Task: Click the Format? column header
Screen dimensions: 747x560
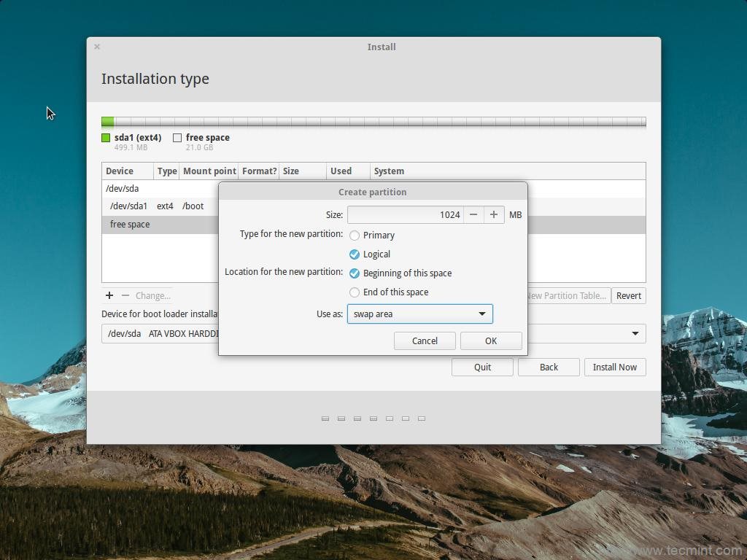Action: pyautogui.click(x=259, y=171)
